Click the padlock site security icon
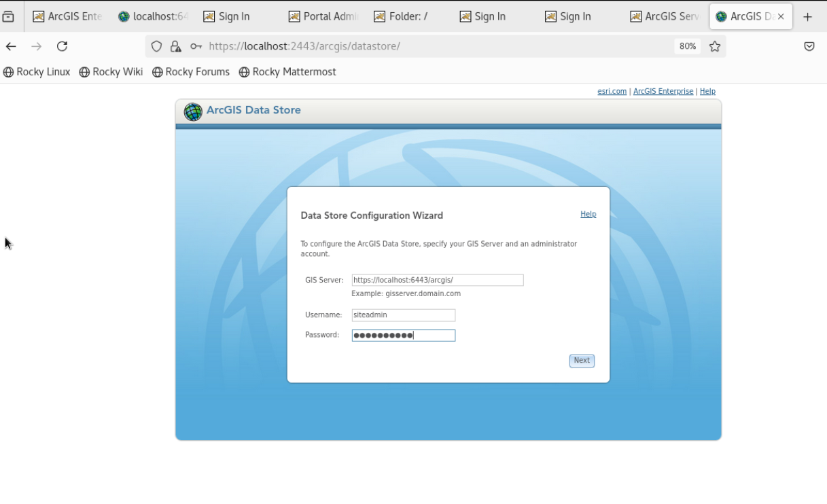 tap(176, 46)
